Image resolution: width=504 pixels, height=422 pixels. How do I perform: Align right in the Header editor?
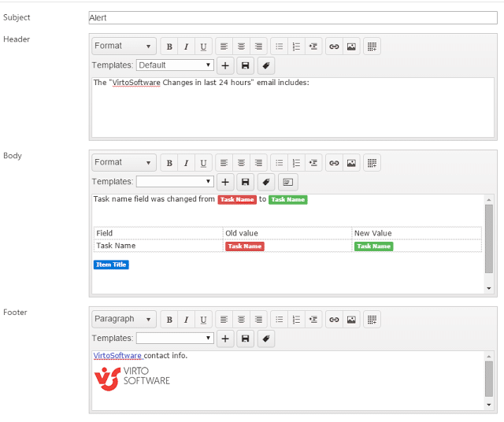point(258,46)
